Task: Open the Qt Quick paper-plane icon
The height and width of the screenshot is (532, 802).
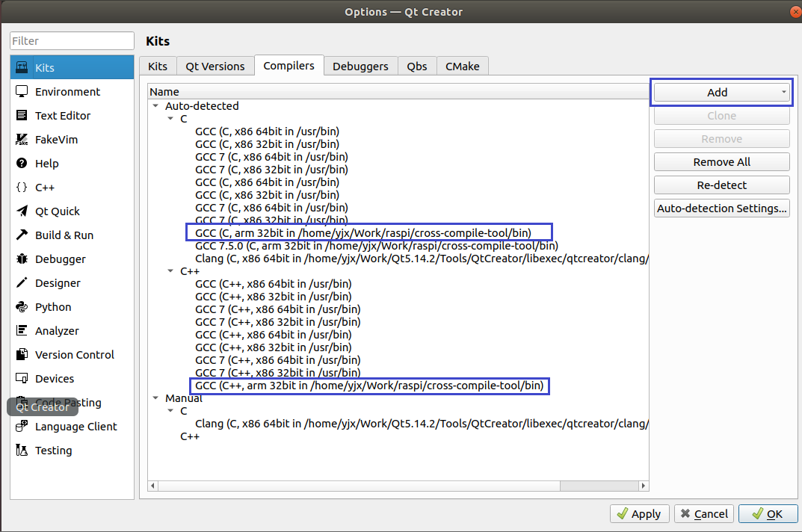Action: [22, 211]
